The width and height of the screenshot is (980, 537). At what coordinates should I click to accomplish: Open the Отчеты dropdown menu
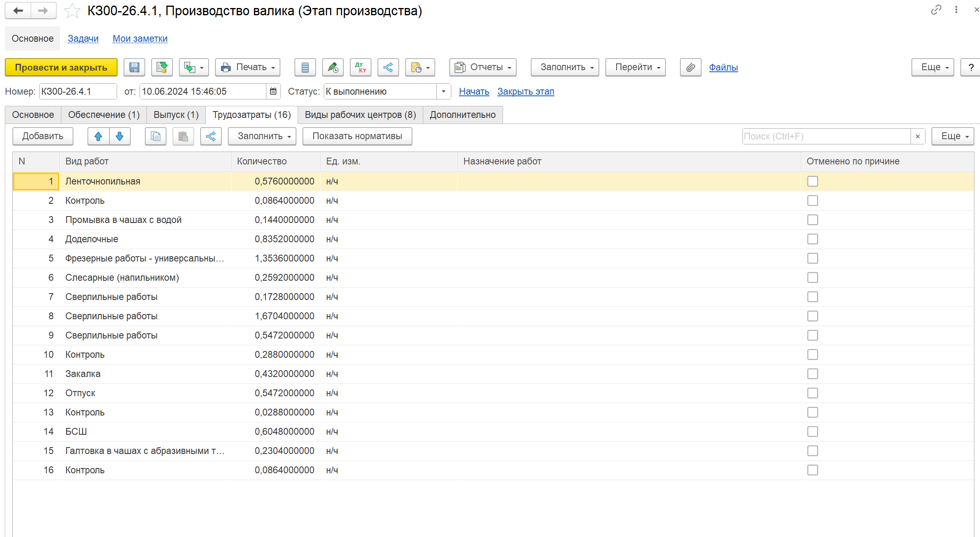click(483, 67)
